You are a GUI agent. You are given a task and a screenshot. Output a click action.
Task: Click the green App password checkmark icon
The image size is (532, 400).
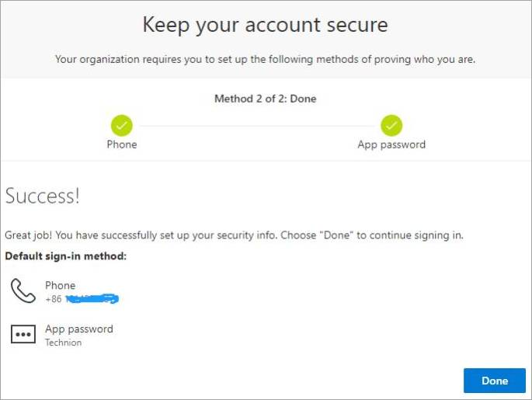pyautogui.click(x=391, y=125)
